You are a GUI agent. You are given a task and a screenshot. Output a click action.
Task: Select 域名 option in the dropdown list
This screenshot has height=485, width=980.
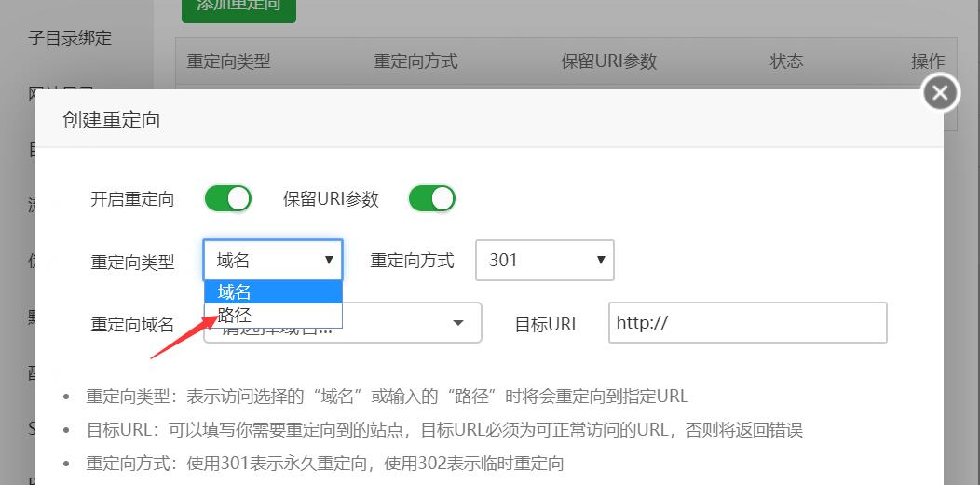point(273,292)
